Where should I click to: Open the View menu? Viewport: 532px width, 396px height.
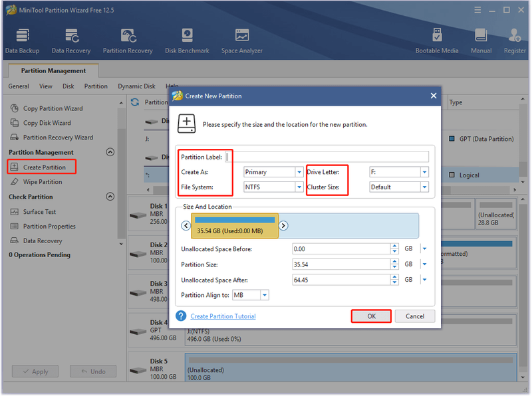click(46, 86)
